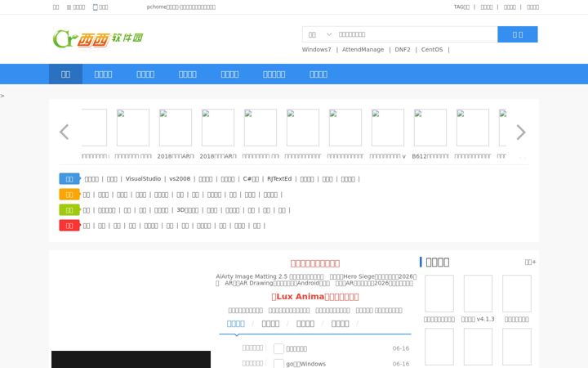The height and width of the screenshot is (368, 588).
Task: Open the vs2008 category link
Action: click(180, 179)
